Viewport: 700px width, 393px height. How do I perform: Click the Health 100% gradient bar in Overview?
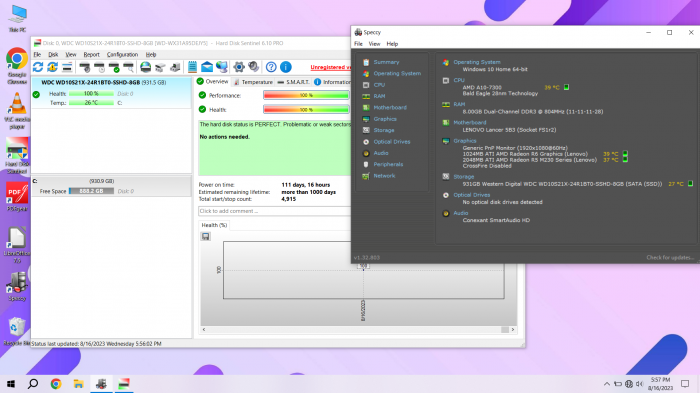[306, 109]
